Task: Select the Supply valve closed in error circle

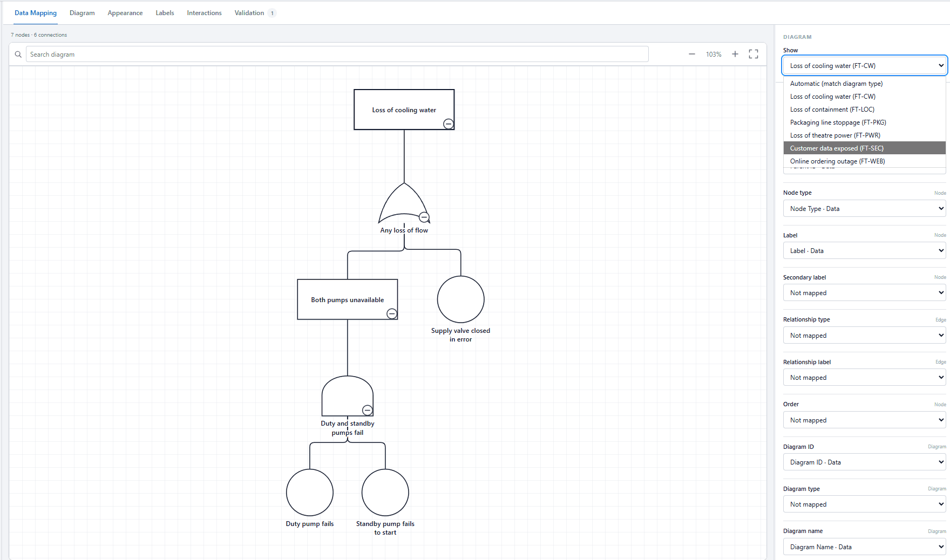Action: (460, 299)
